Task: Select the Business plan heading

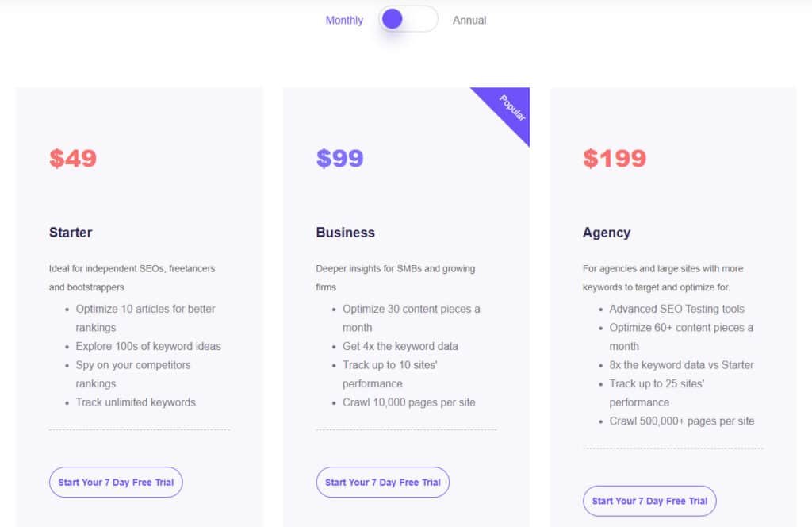Action: [345, 233]
